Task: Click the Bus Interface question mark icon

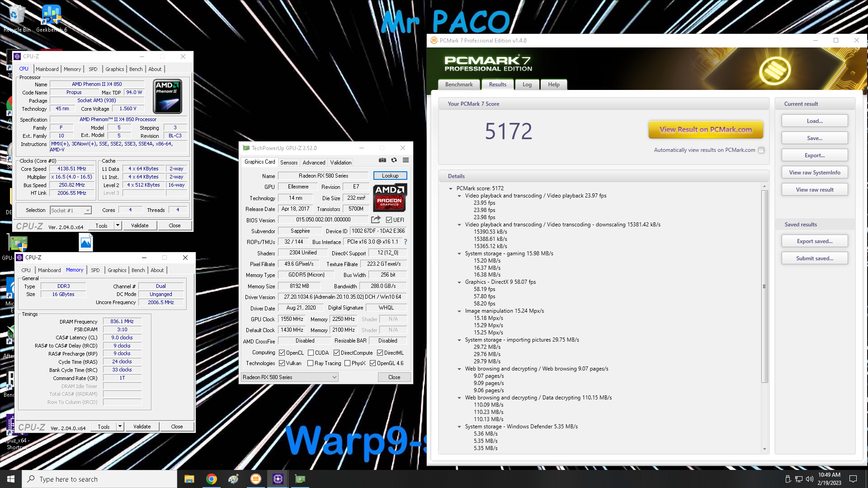Action: (x=406, y=242)
